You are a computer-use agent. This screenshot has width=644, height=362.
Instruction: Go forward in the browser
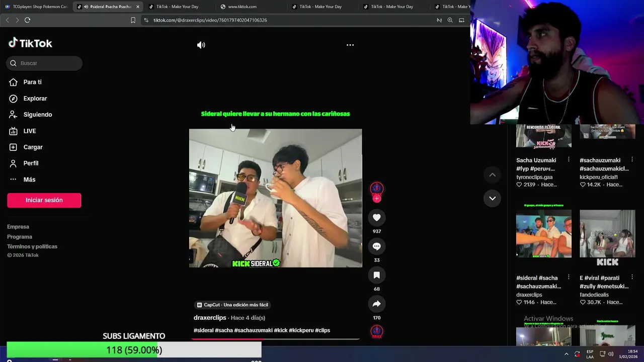pos(17,20)
